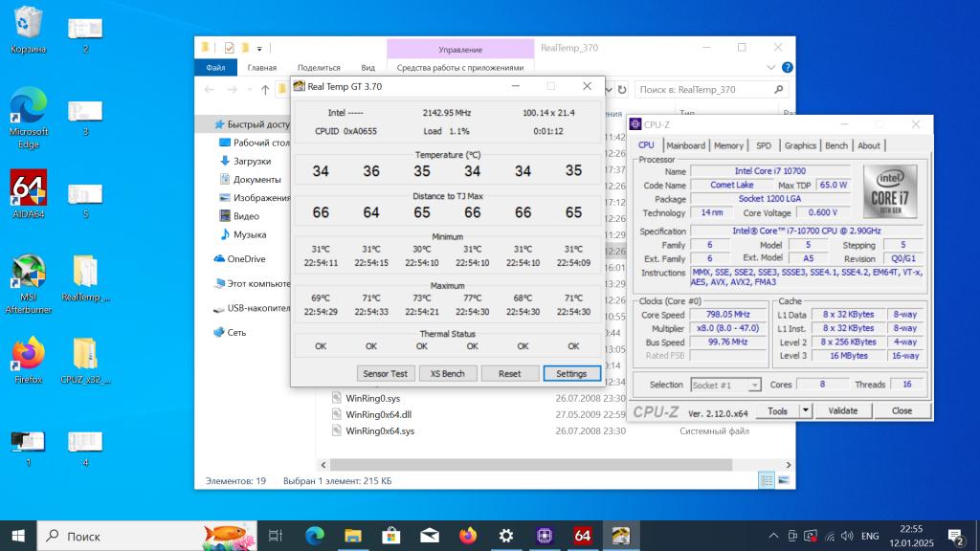The width and height of the screenshot is (980, 551).
Task: Select Загрузки in the Explorer sidebar
Action: pyautogui.click(x=245, y=161)
